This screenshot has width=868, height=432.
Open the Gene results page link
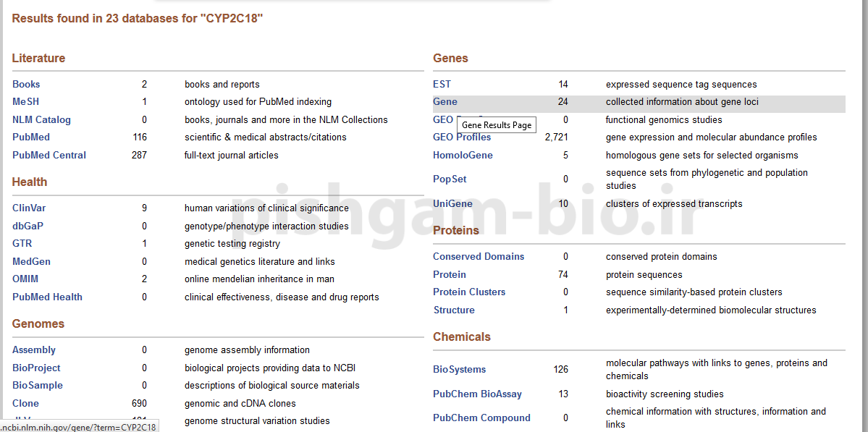pos(445,102)
